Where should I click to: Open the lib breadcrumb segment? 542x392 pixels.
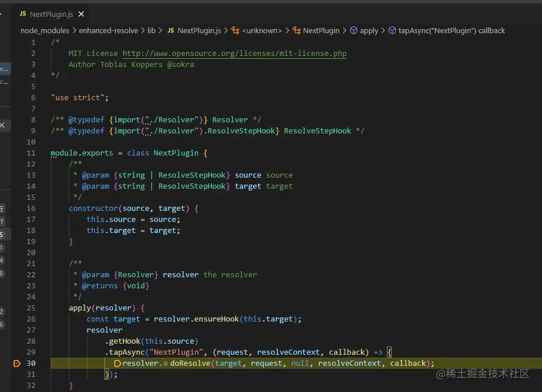click(x=152, y=31)
